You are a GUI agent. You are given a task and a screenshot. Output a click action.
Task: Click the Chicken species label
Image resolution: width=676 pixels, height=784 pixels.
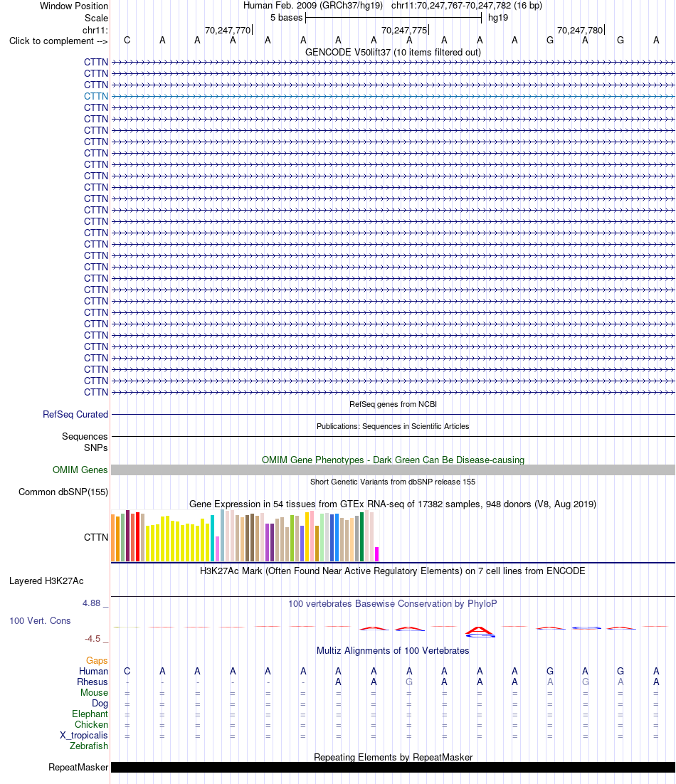click(x=92, y=724)
